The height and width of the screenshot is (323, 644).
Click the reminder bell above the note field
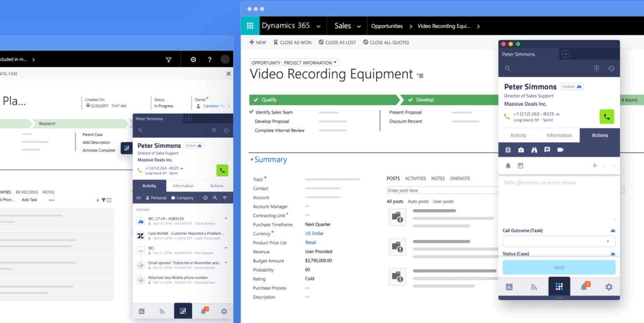pos(508,166)
